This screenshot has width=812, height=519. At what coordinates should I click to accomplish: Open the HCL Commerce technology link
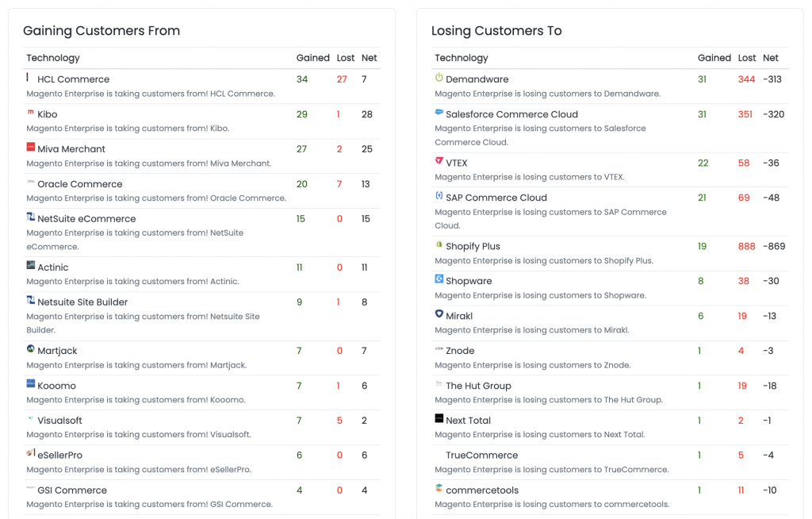point(73,79)
